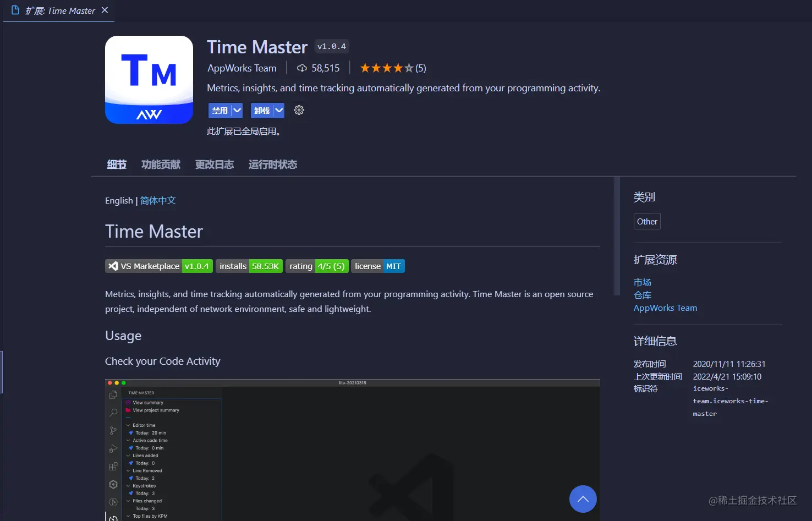Click the license MIT badge
This screenshot has width=812, height=521.
click(x=378, y=266)
